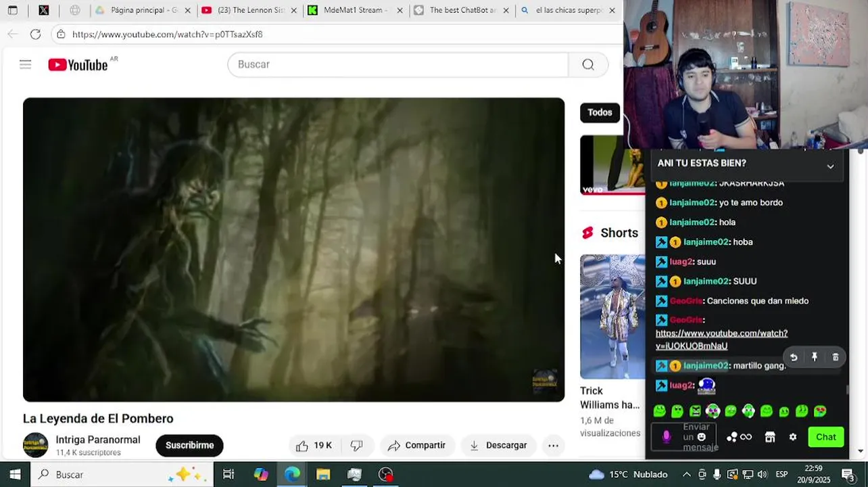Image resolution: width=868 pixels, height=487 pixels.
Task: Open the 15°C Nublado weather widget
Action: [628, 474]
